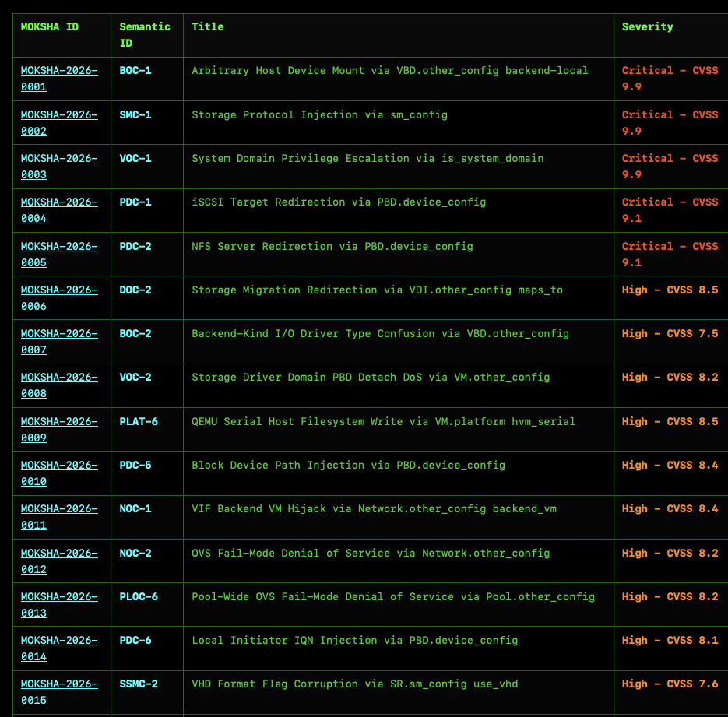728x717 pixels.
Task: Click title 'Local Initiator IQN Injection via PBD.device_config'
Action: click(x=355, y=641)
